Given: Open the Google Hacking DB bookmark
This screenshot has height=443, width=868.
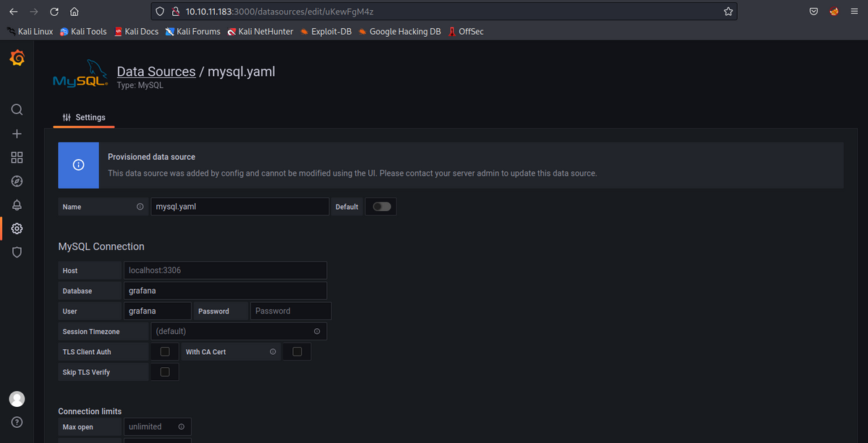Looking at the screenshot, I should 399,32.
